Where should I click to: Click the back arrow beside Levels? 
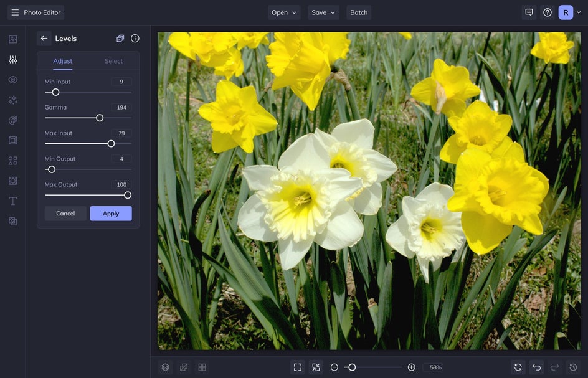pyautogui.click(x=44, y=39)
